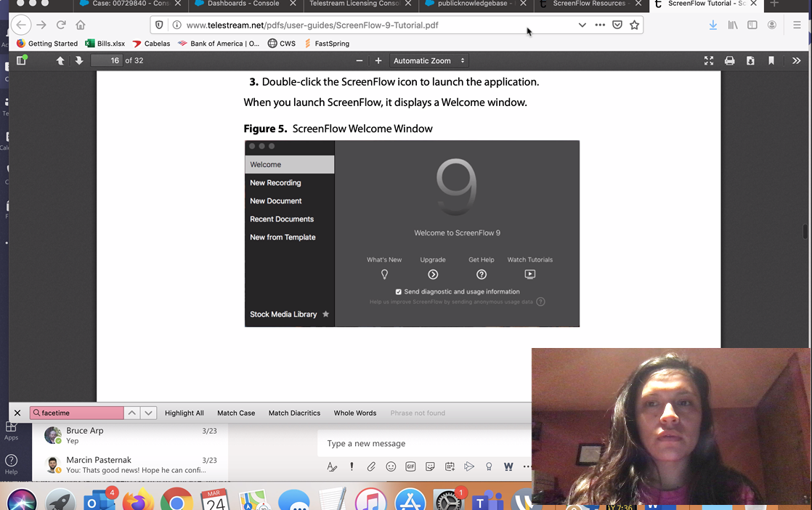Toggle Match Diacritics in find bar
Image resolution: width=812 pixels, height=510 pixels.
coord(294,413)
